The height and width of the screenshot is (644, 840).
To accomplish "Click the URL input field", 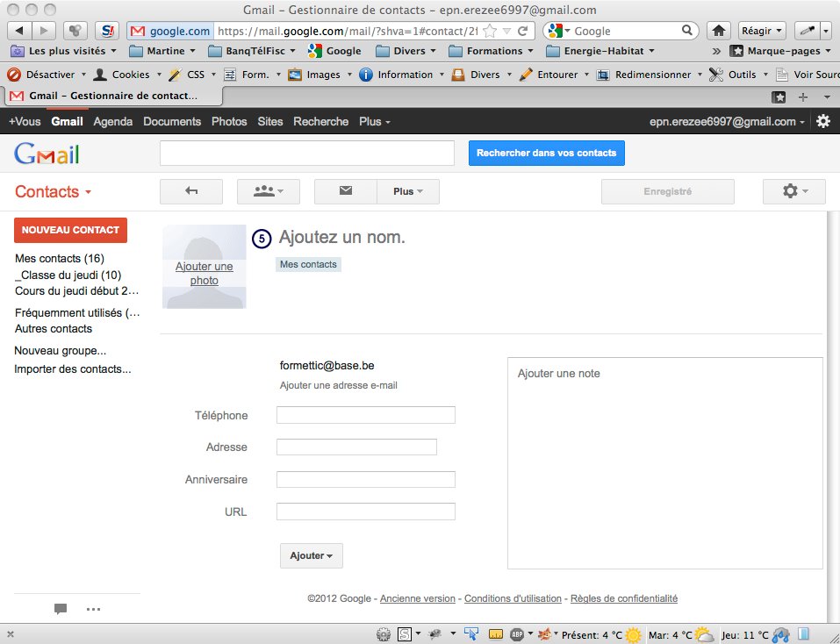I will [366, 512].
